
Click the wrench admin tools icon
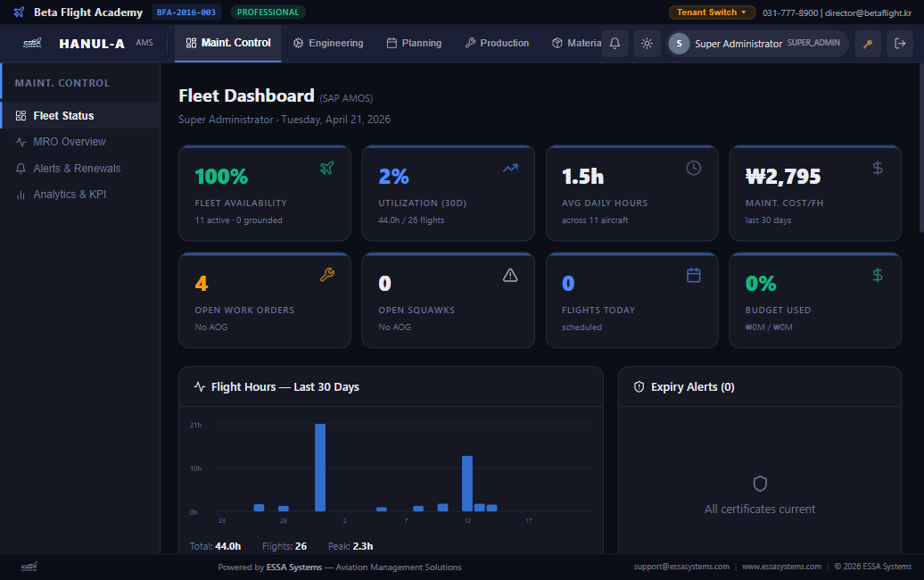tap(867, 44)
